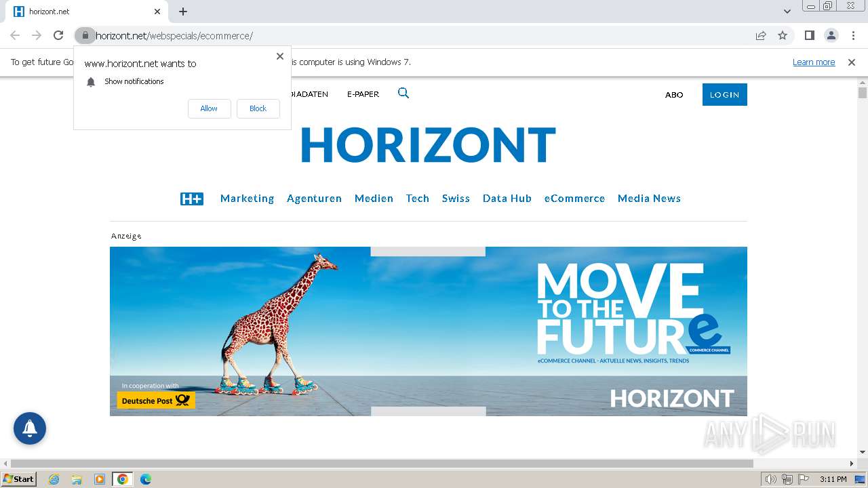Screen dimensions: 868x488
Task: Open the Agenturen section
Action: (314, 199)
